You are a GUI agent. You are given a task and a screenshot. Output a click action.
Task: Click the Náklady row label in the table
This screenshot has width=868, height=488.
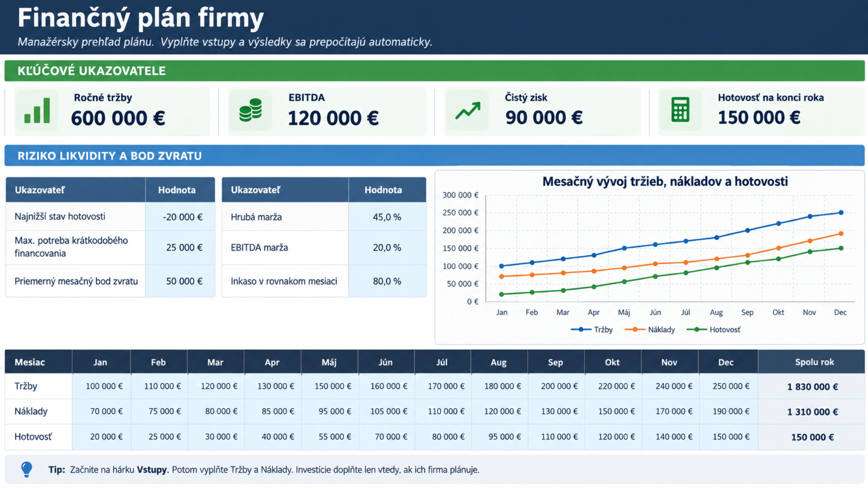pyautogui.click(x=31, y=411)
